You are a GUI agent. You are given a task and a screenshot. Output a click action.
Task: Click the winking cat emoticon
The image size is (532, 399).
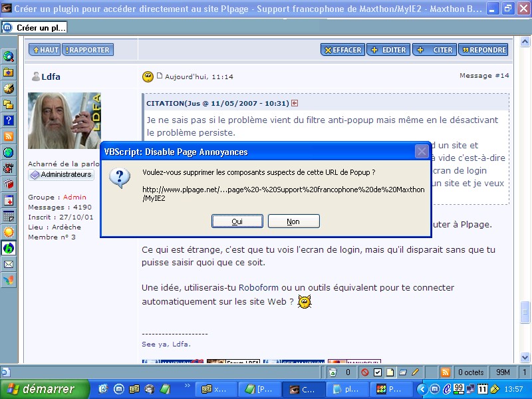pos(305,301)
